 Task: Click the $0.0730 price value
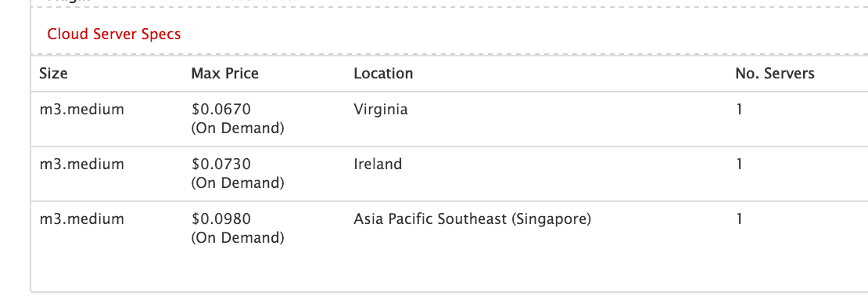[221, 164]
